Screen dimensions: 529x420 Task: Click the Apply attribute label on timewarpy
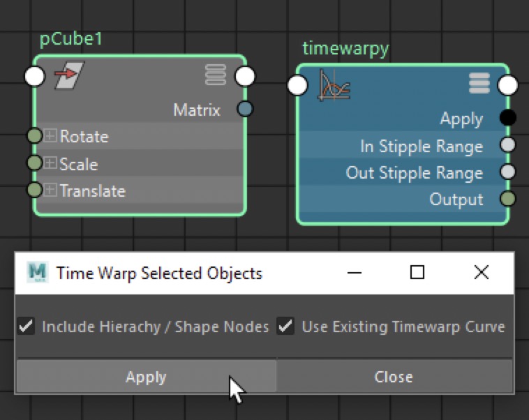pos(461,119)
